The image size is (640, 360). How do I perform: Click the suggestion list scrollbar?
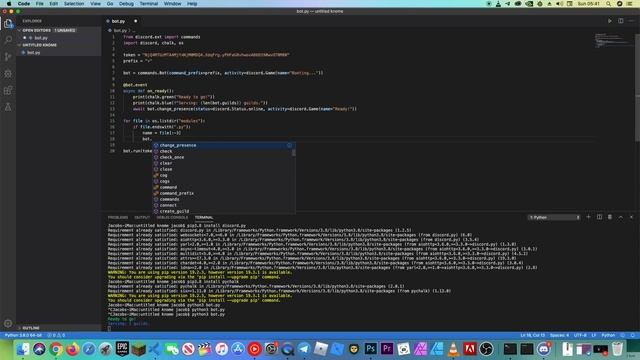tap(294, 153)
